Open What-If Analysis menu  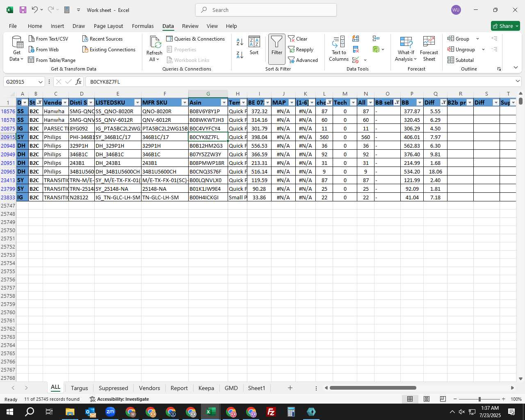406,49
